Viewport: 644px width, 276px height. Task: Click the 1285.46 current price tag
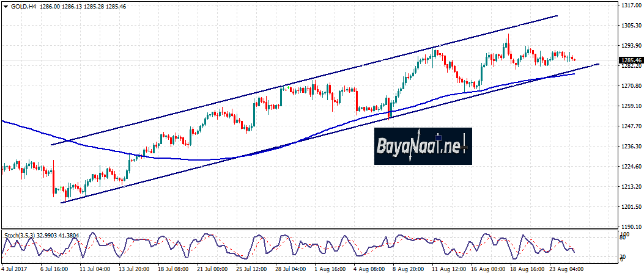click(x=631, y=60)
